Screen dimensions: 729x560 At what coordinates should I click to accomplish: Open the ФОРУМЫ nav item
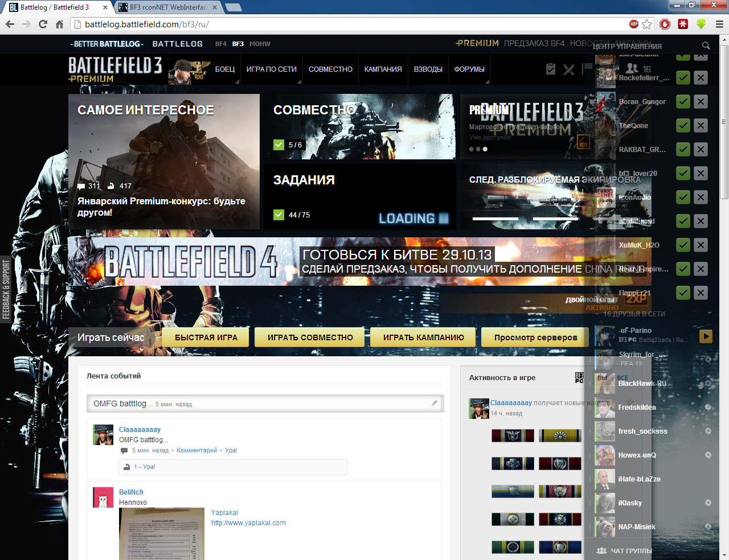pyautogui.click(x=469, y=69)
